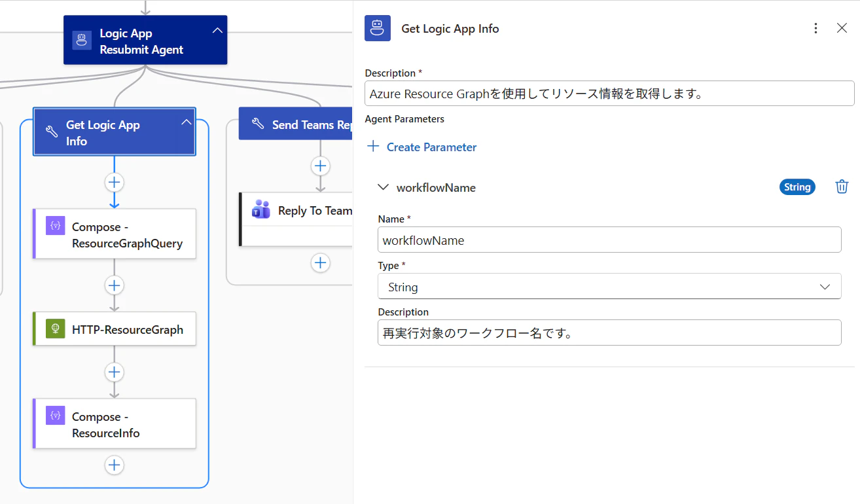Click the workflowName parameter heading text
860x504 pixels.
(x=436, y=188)
